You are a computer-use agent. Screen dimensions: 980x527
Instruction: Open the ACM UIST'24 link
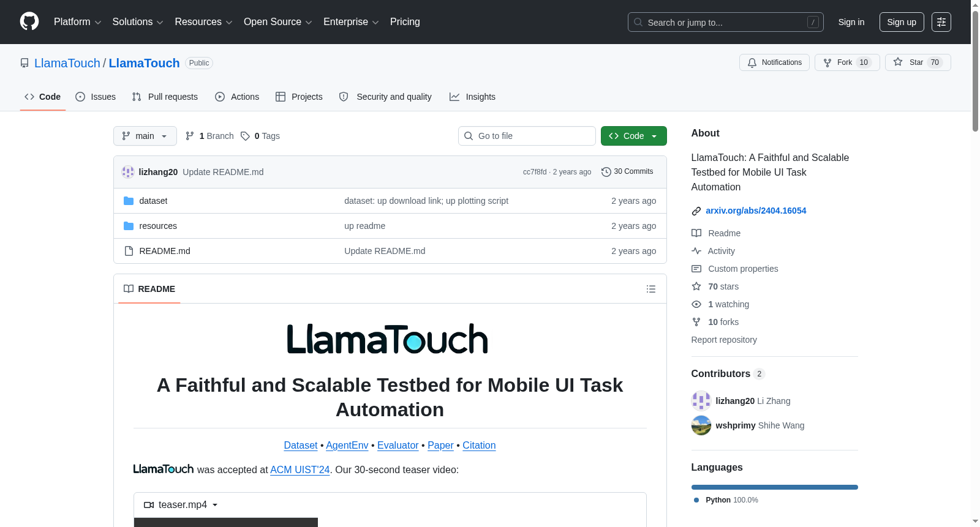click(300, 469)
